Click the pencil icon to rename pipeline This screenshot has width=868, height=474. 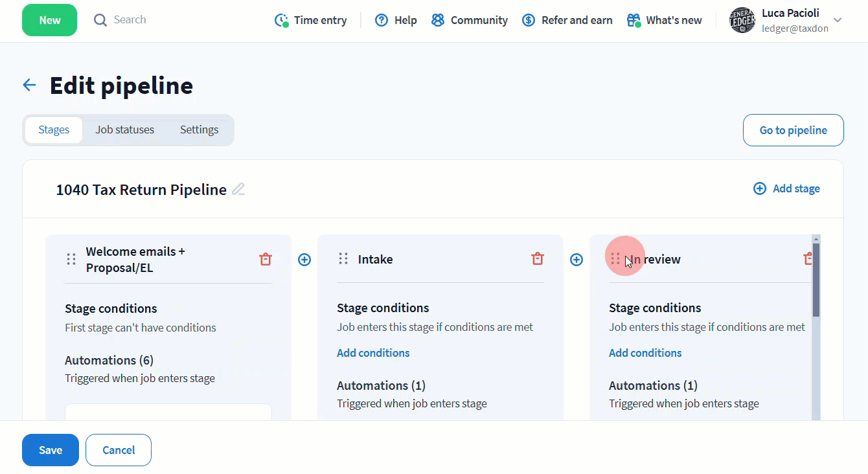[x=238, y=190]
